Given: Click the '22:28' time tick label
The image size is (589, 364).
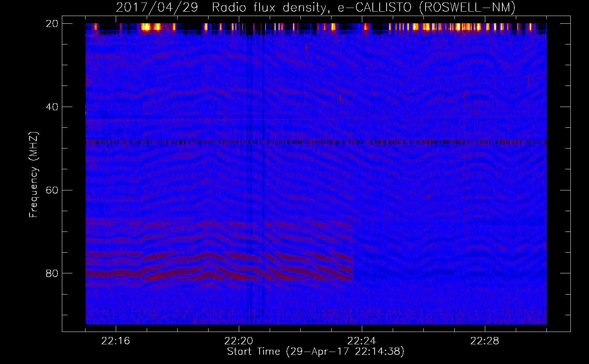Looking at the screenshot, I should [485, 341].
